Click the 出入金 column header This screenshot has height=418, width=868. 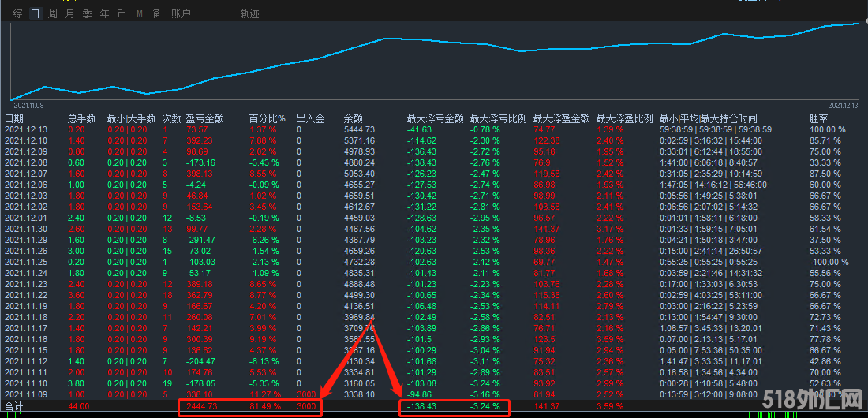click(x=310, y=118)
